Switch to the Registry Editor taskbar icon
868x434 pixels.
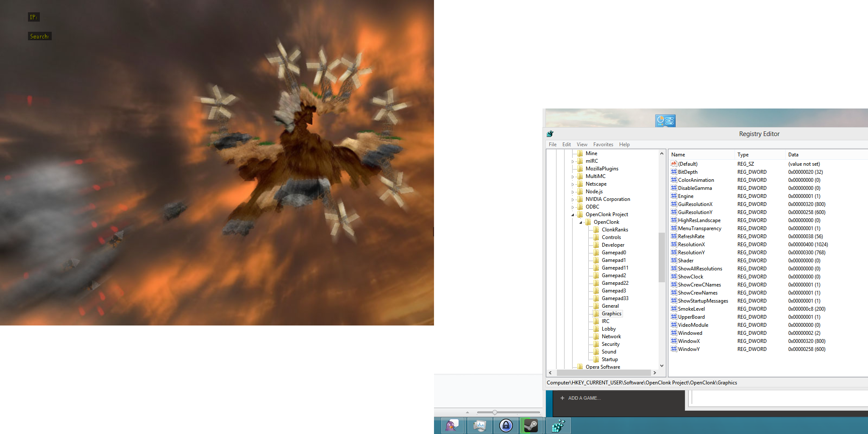click(558, 425)
